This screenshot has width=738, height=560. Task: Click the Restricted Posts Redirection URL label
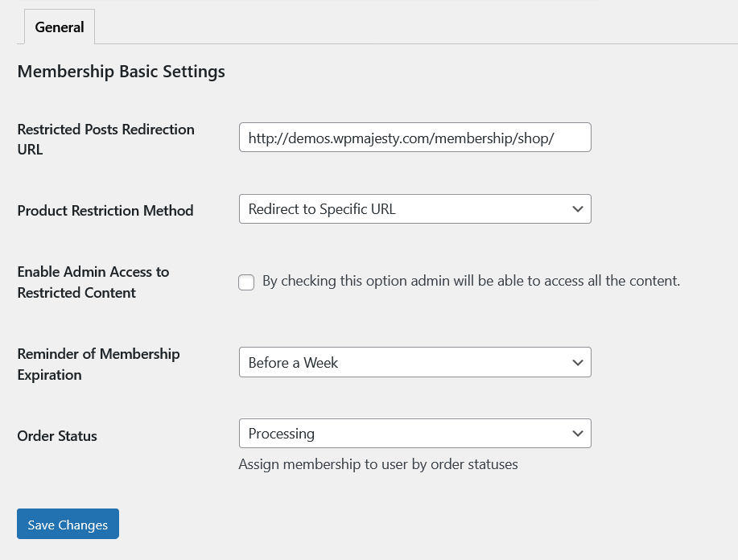(105, 139)
